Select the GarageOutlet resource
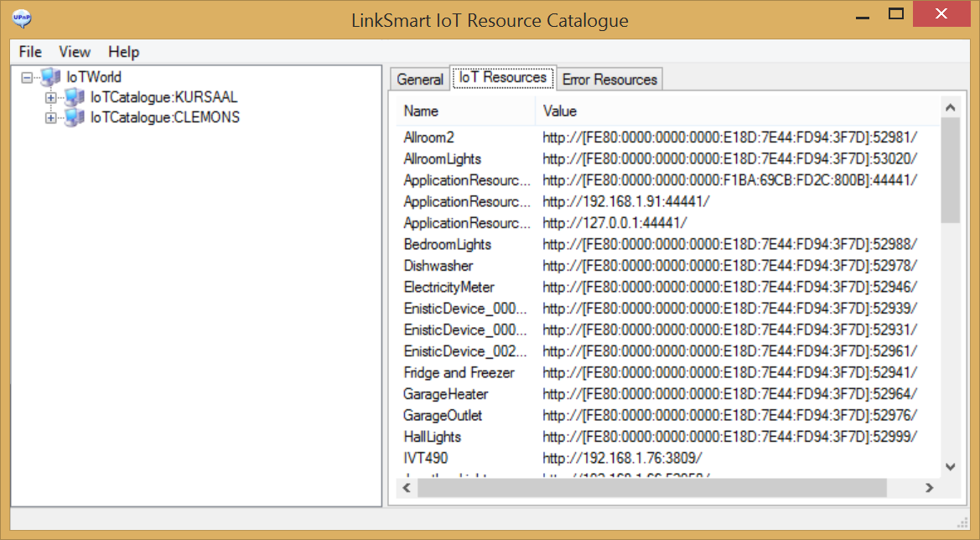980x540 pixels. point(443,415)
